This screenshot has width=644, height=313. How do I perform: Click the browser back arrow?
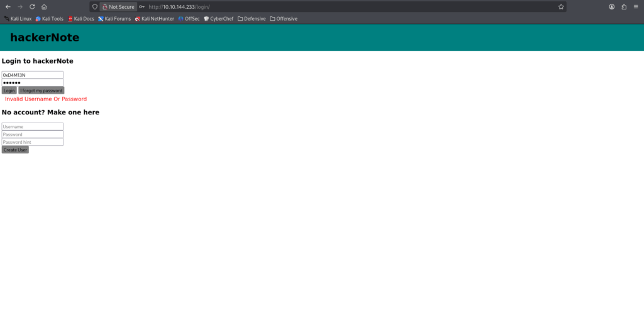(x=8, y=7)
